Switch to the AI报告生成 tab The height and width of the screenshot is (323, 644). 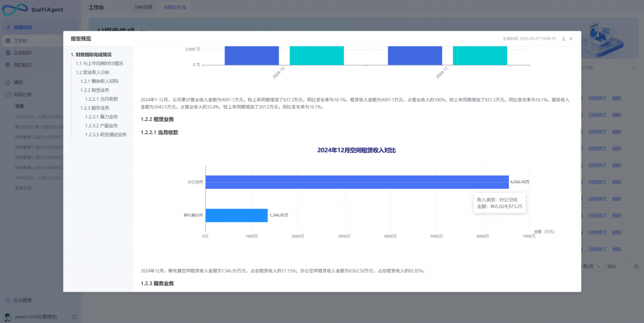(175, 7)
